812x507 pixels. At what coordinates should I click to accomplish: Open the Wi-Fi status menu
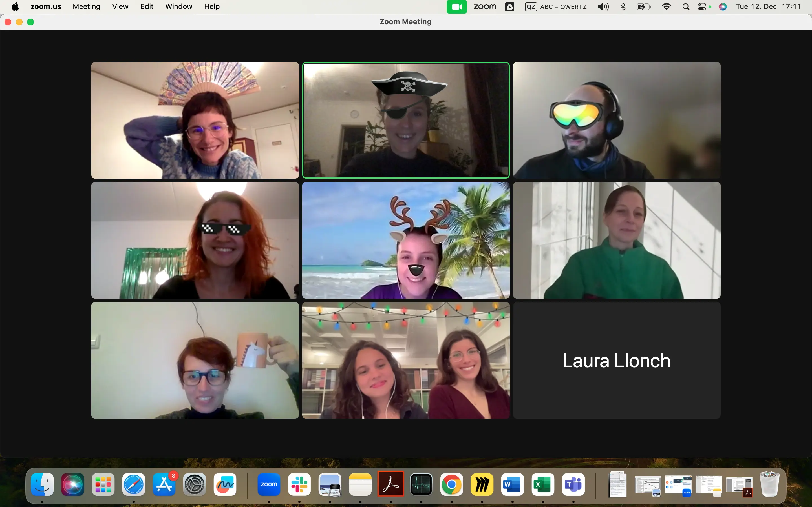tap(666, 7)
